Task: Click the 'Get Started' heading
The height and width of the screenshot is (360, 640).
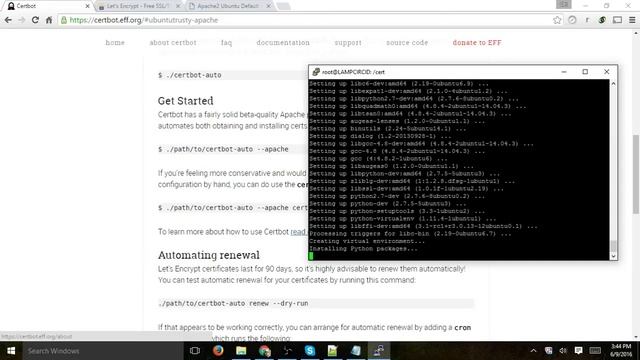Action: pyautogui.click(x=186, y=101)
